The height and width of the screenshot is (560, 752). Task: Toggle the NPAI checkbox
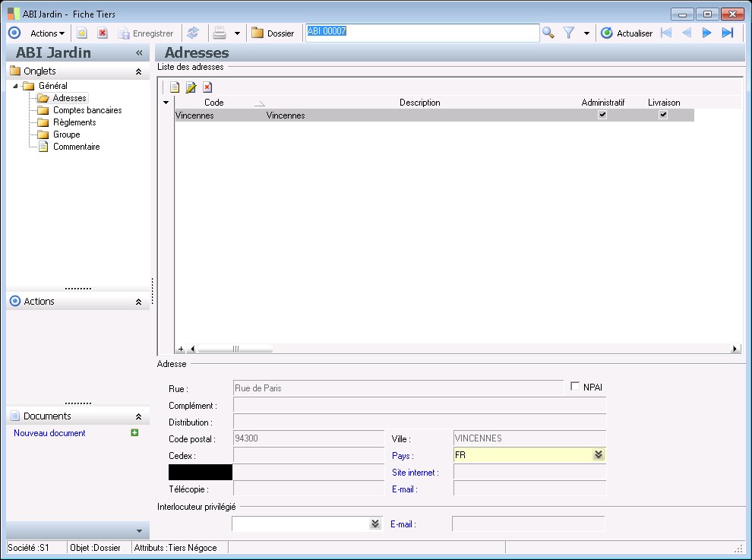[x=575, y=387]
